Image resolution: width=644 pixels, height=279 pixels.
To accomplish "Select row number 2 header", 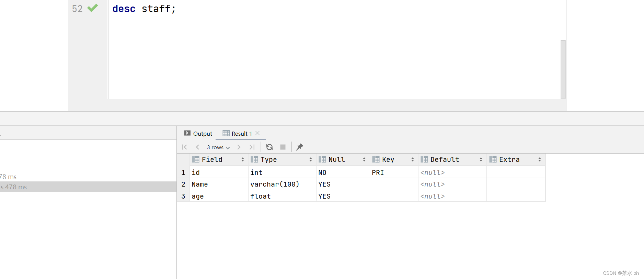I will coord(183,184).
